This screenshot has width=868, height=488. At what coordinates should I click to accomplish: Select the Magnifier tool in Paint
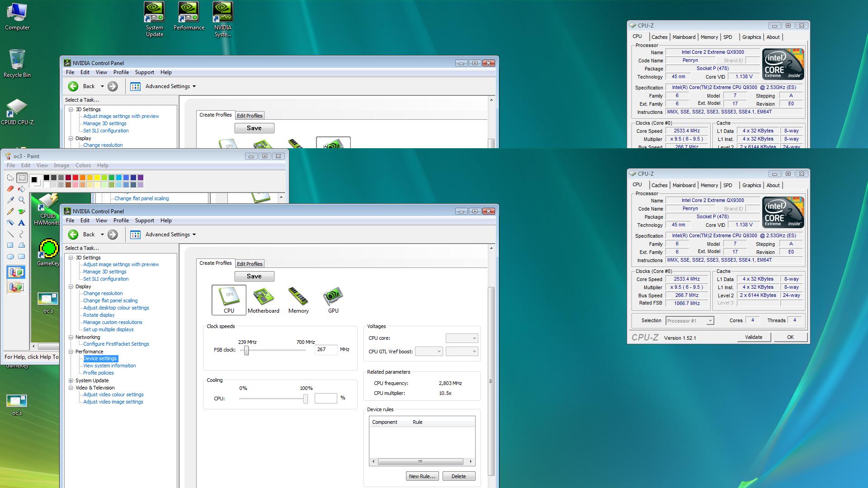pyautogui.click(x=22, y=200)
